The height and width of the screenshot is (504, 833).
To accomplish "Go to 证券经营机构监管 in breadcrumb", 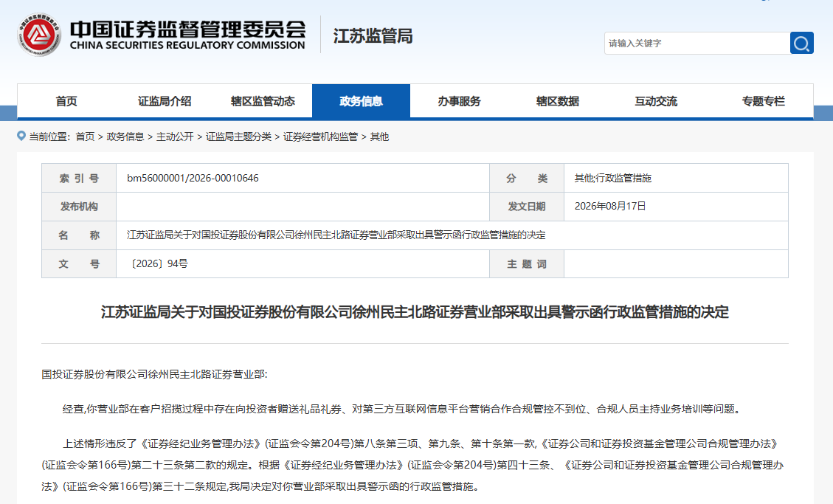I will (x=320, y=137).
